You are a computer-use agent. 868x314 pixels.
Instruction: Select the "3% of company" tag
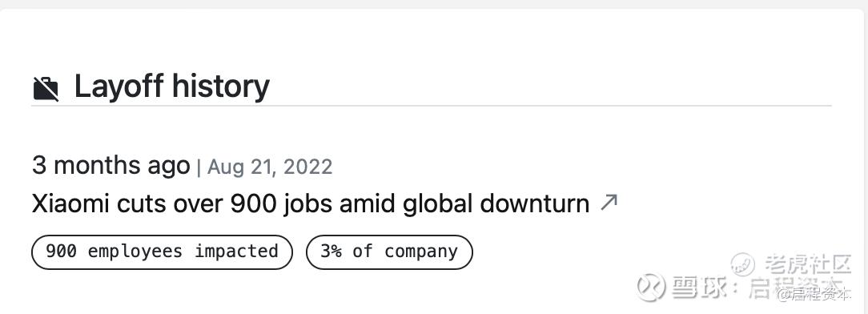(x=389, y=252)
